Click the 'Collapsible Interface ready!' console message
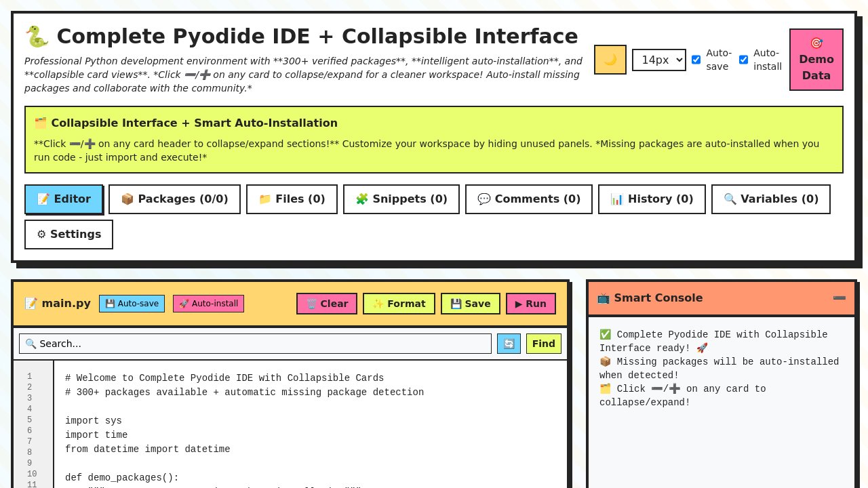This screenshot has width=868, height=488. [713, 342]
